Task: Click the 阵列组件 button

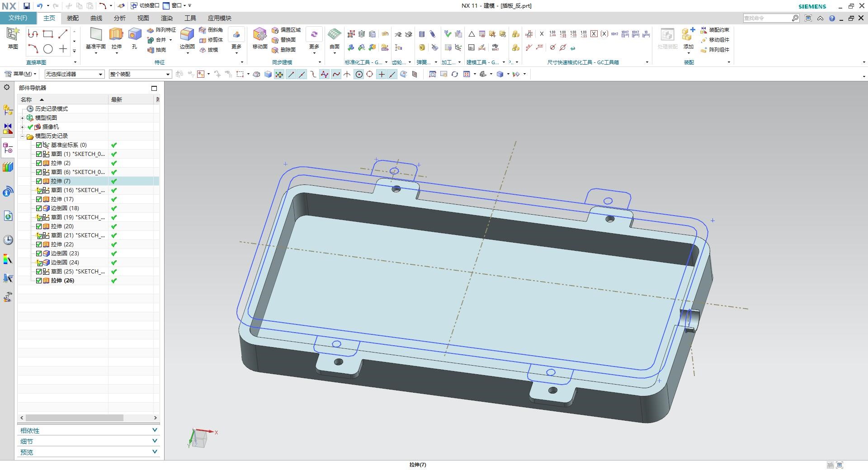Action: [714, 50]
